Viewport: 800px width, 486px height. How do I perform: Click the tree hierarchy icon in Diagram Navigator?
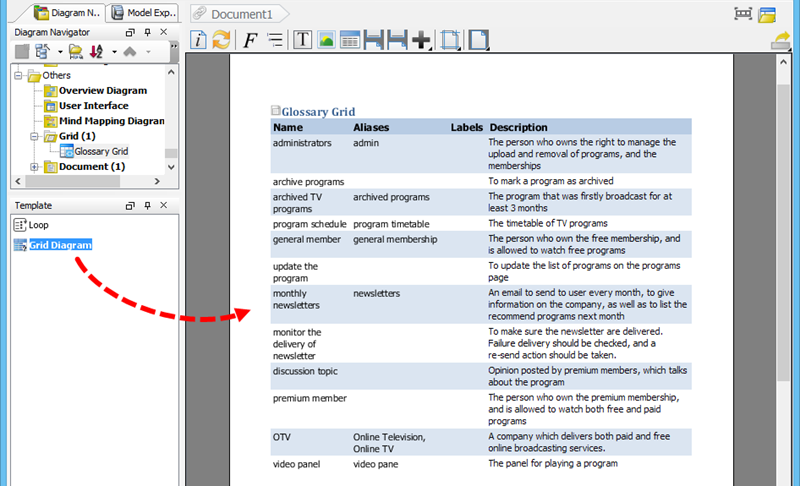42,52
